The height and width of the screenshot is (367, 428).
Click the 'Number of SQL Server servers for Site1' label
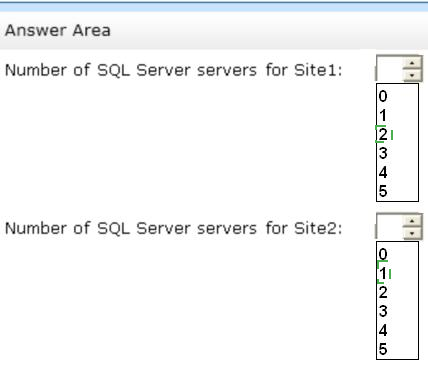point(174,70)
